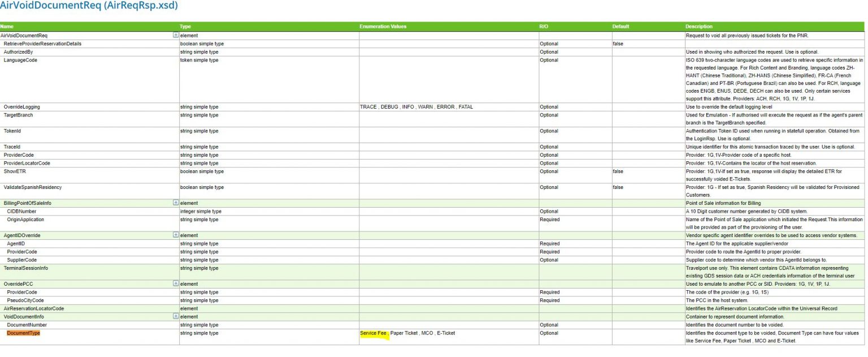This screenshot has height=357, width=868.
Task: Select the Default column header
Action: (620, 27)
